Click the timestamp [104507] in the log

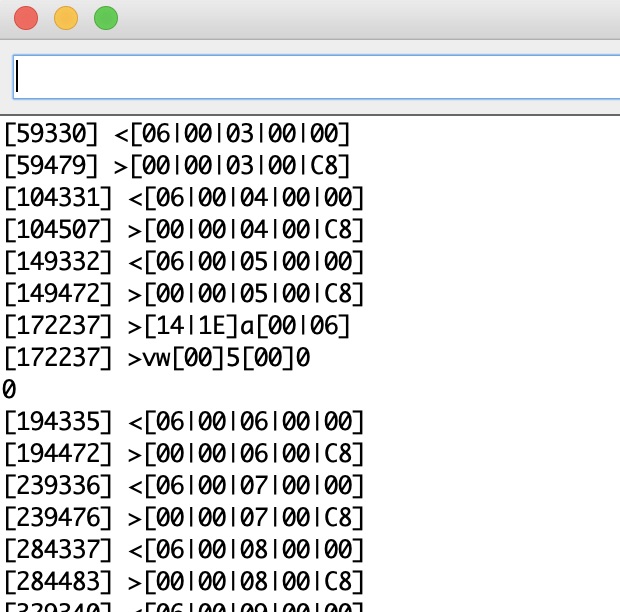[59, 230]
